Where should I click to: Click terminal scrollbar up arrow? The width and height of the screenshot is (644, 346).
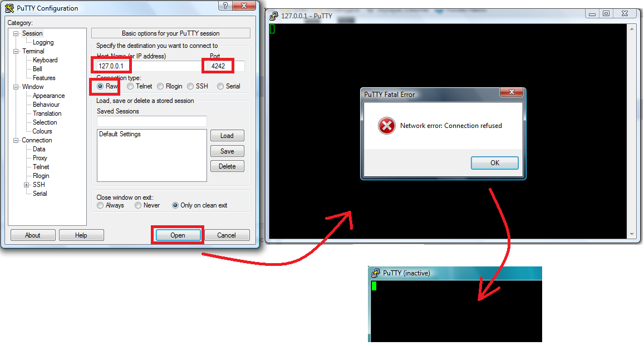[632, 29]
